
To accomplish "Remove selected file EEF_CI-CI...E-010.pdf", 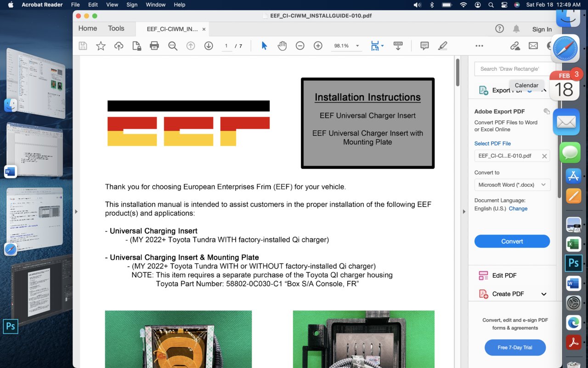I will click(544, 156).
